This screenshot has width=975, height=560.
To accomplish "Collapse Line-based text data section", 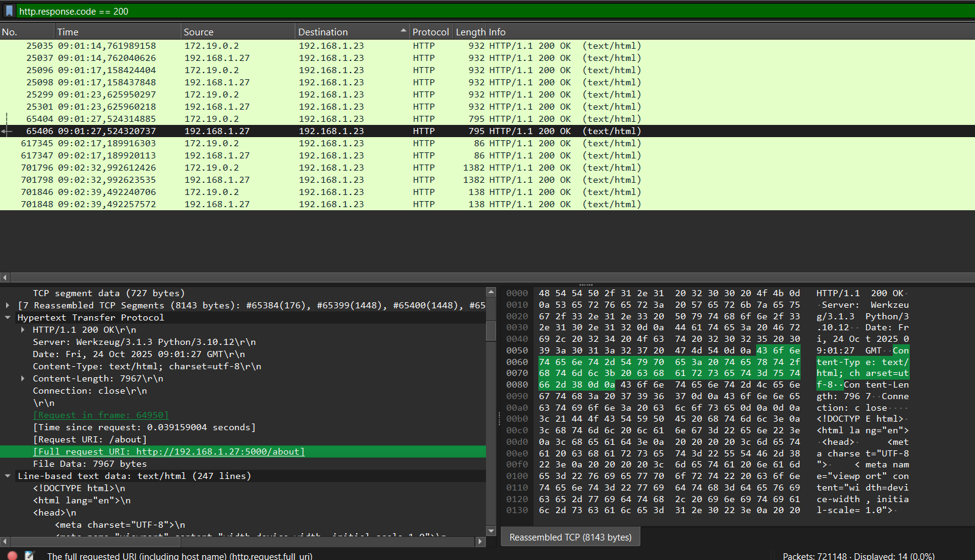I will (x=7, y=476).
